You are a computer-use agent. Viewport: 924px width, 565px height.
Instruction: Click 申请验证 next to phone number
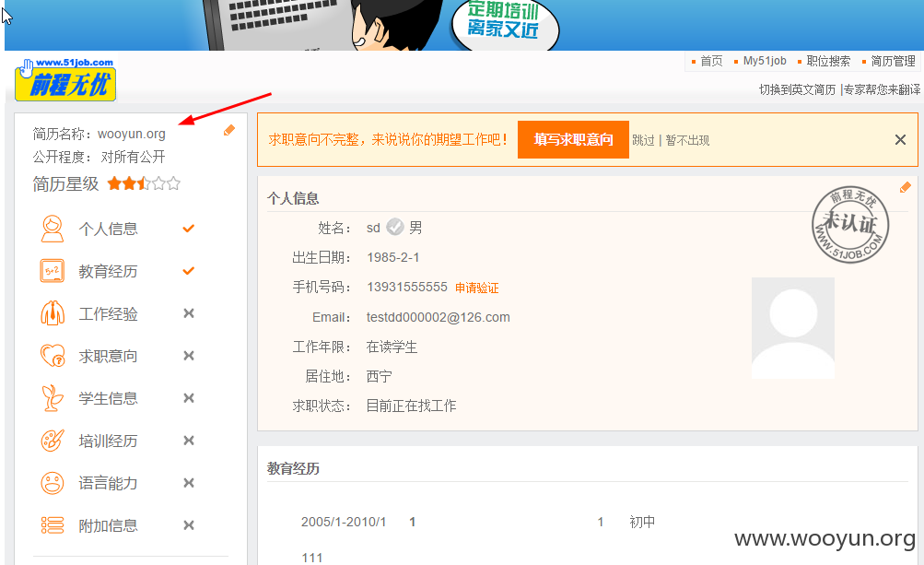pos(476,288)
